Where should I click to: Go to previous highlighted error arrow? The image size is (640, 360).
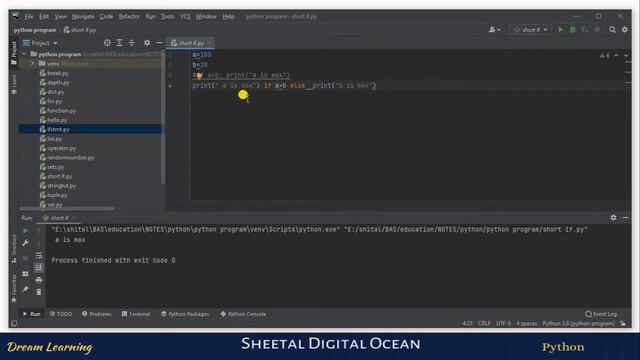click(x=616, y=55)
